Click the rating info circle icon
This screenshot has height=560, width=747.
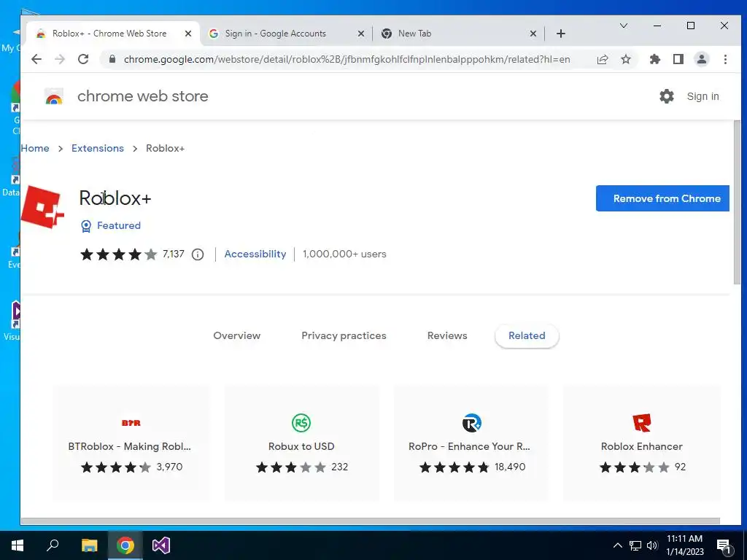198,254
